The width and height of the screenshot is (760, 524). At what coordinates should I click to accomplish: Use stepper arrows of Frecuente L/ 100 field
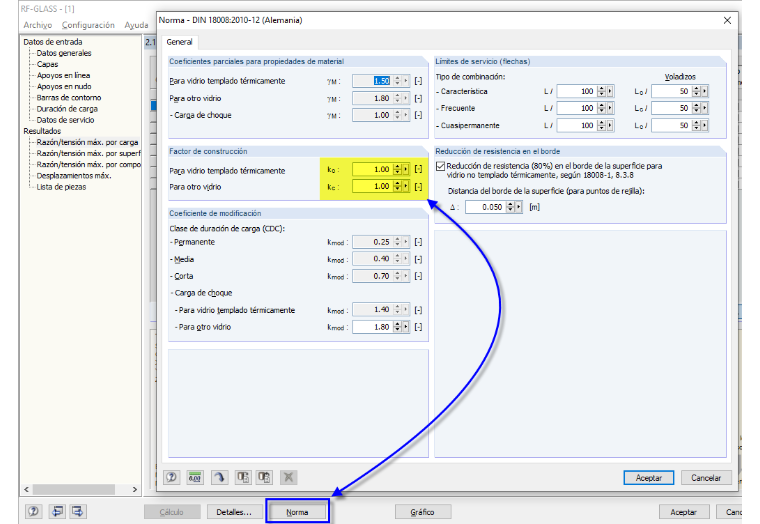pos(602,108)
